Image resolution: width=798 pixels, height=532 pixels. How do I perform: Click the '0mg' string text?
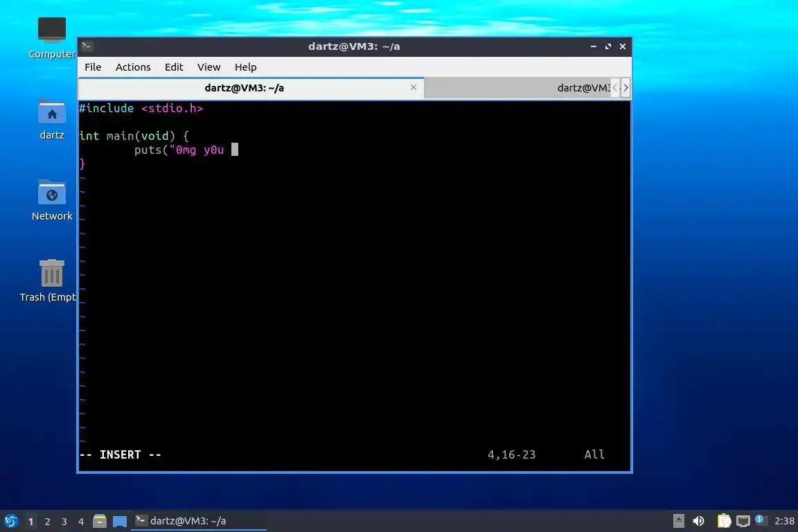[x=186, y=150]
